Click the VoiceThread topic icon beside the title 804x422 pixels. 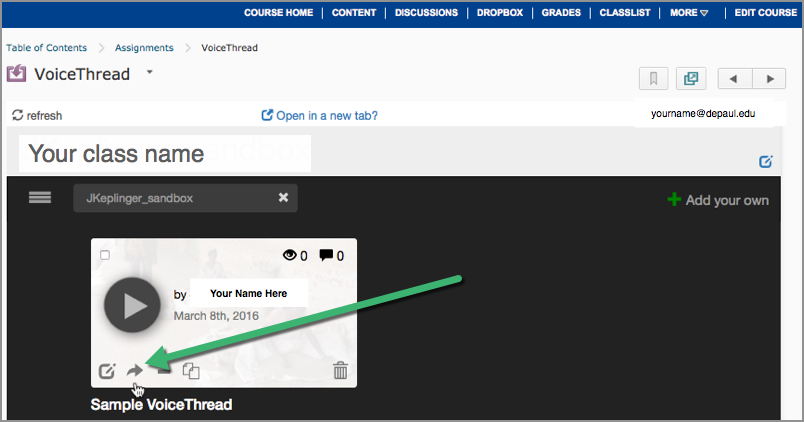pos(16,73)
